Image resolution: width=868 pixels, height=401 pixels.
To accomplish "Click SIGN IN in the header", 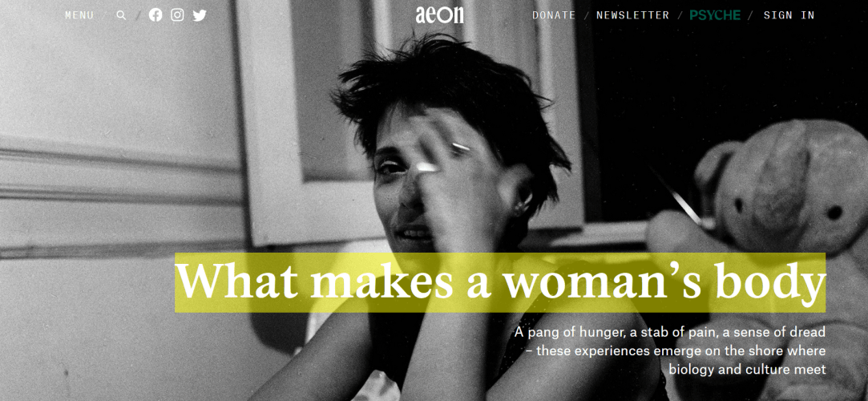I will point(789,15).
